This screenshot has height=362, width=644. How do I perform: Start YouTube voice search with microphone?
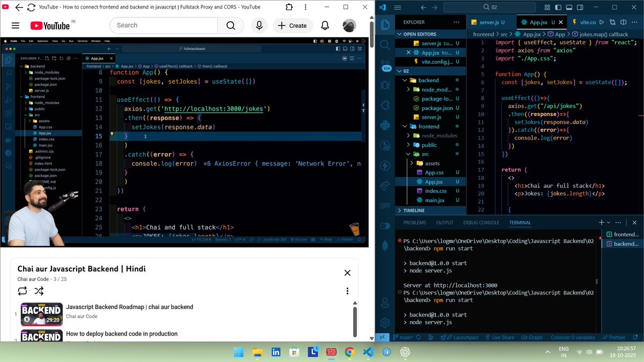point(259,25)
